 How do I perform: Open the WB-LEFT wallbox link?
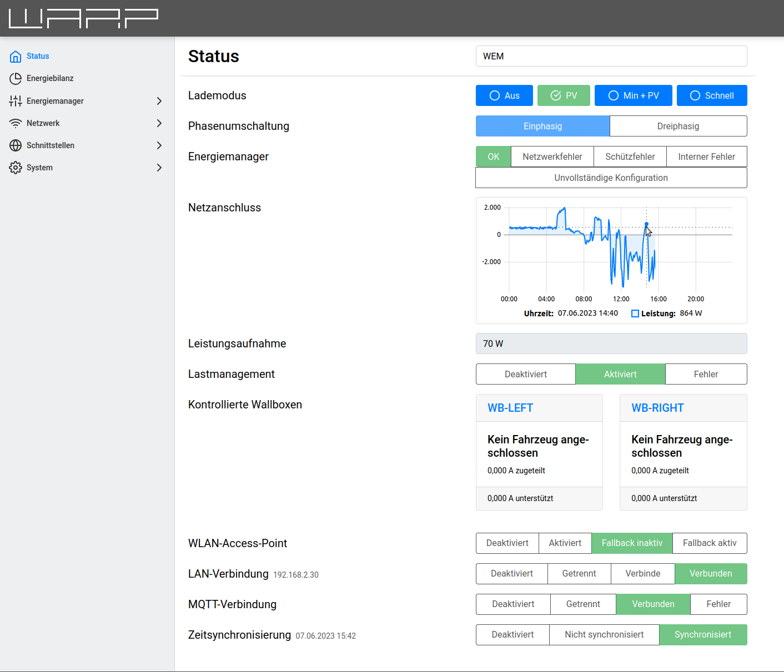pyautogui.click(x=510, y=408)
